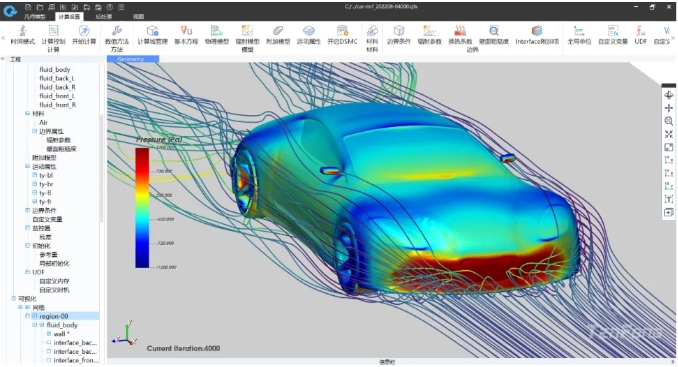Toggle the region-00 checkbox
This screenshot has width=678, height=367.
35,316
